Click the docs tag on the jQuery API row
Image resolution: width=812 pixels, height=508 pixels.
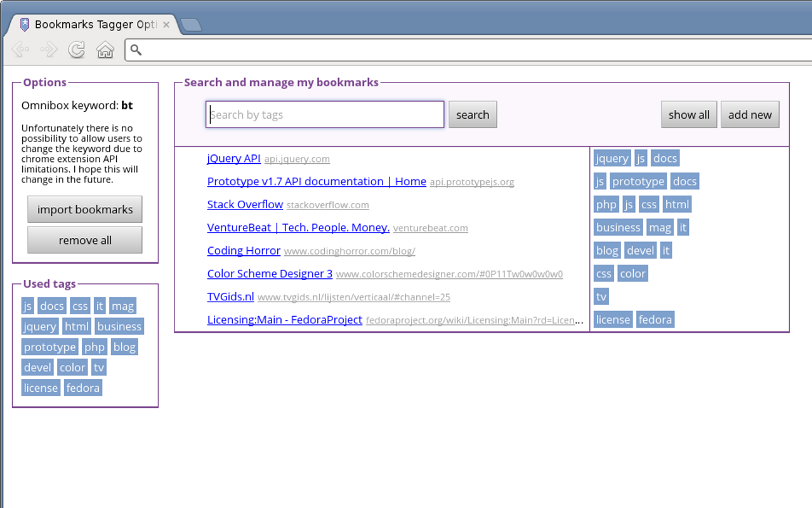[665, 158]
